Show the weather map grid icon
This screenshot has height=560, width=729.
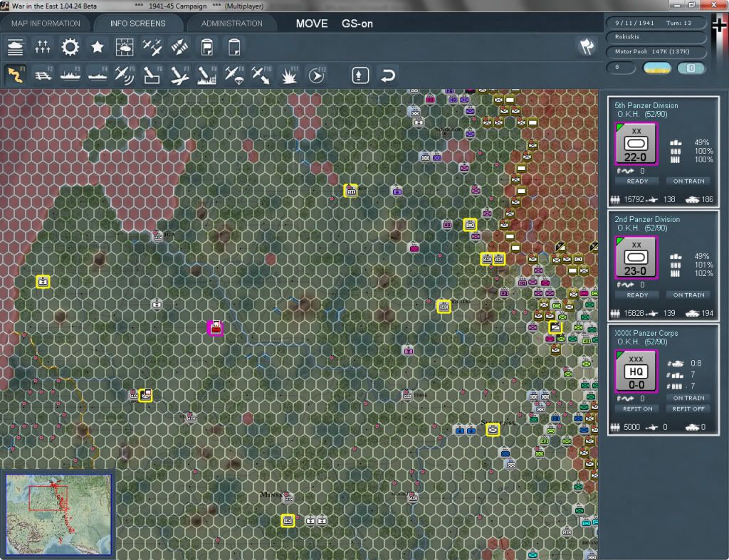coord(125,48)
